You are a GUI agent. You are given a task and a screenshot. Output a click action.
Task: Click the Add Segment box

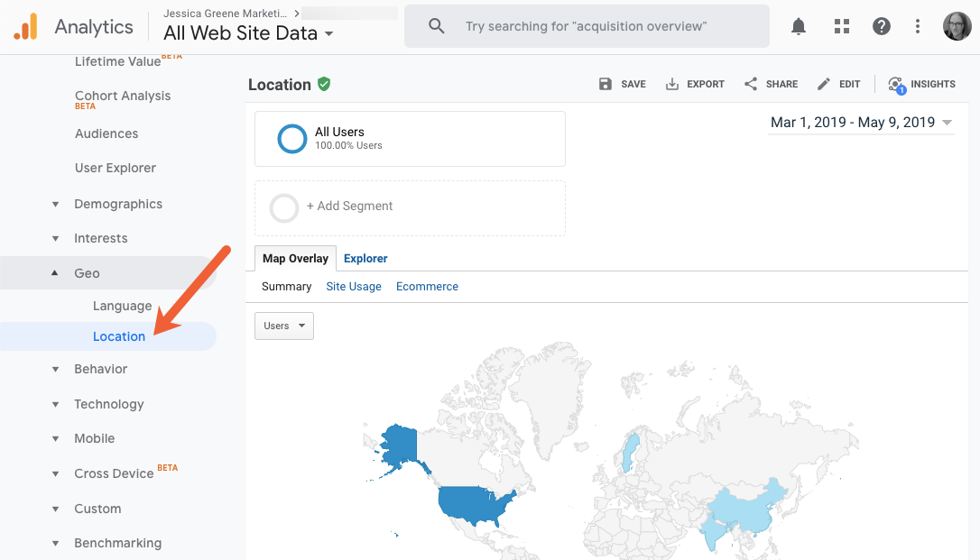(x=410, y=207)
